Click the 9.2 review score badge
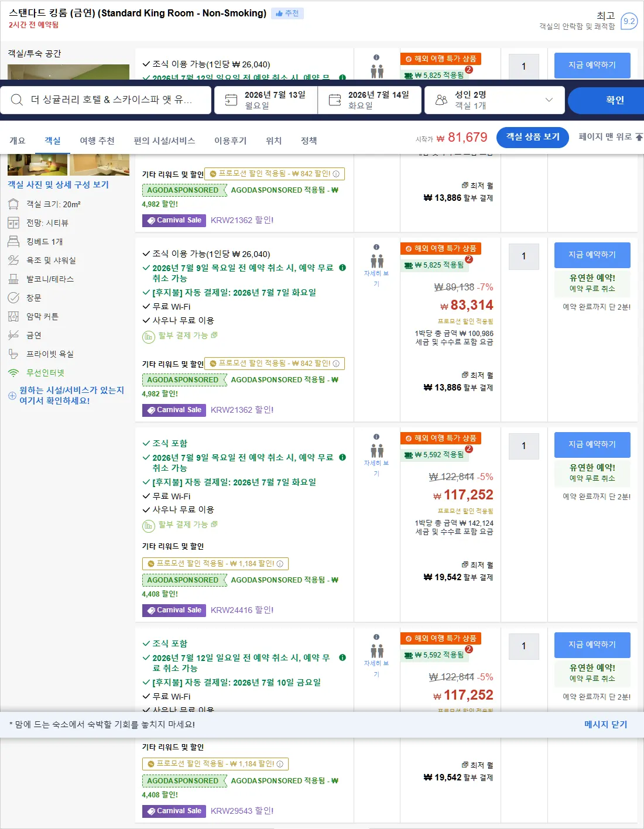This screenshot has height=829, width=644. [x=629, y=21]
